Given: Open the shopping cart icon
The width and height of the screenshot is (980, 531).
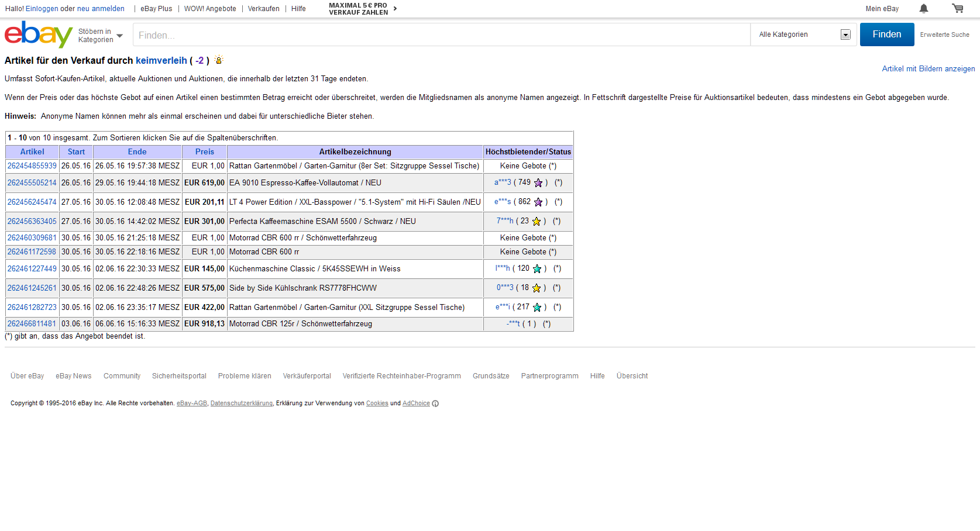Looking at the screenshot, I should click(958, 8).
